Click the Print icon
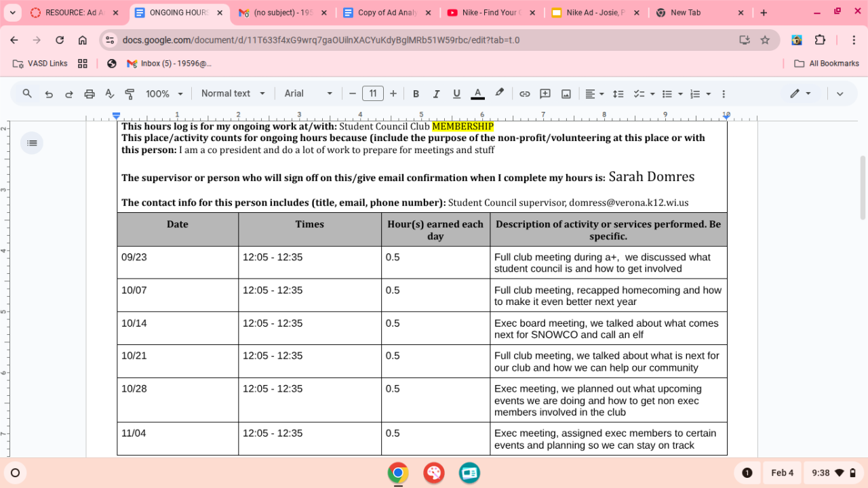This screenshot has height=488, width=868. [89, 94]
